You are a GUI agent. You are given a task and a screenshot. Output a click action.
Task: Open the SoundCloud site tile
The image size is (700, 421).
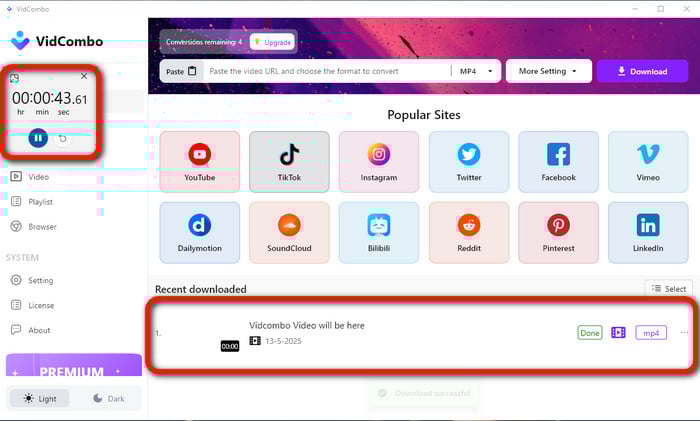pyautogui.click(x=289, y=233)
